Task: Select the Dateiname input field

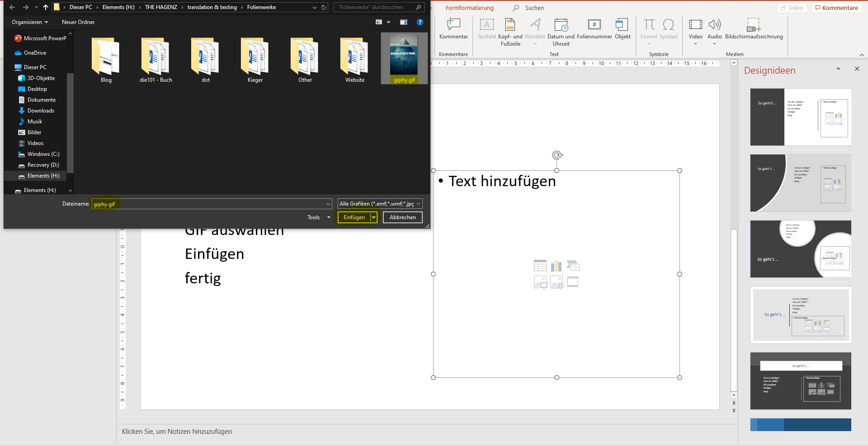Action: coord(208,204)
